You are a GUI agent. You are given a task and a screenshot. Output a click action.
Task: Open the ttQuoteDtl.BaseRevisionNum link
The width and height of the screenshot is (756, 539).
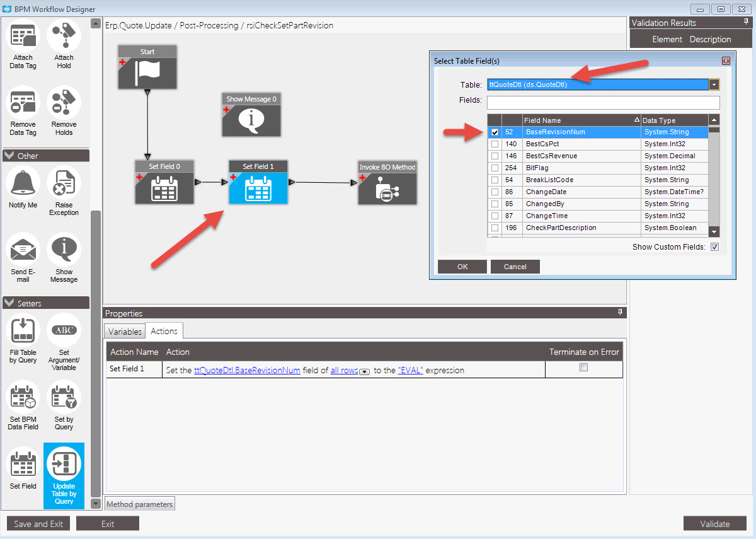click(247, 371)
